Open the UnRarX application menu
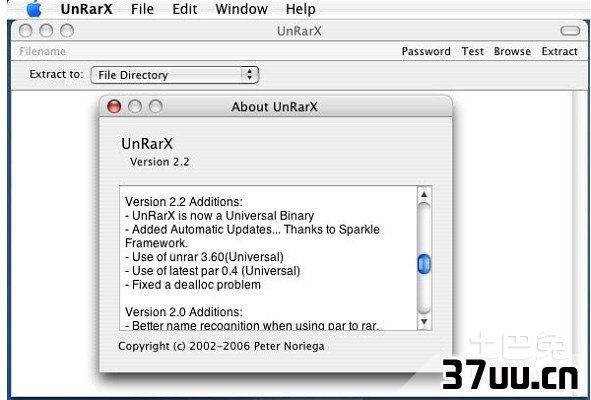The width and height of the screenshot is (591, 400). click(86, 9)
